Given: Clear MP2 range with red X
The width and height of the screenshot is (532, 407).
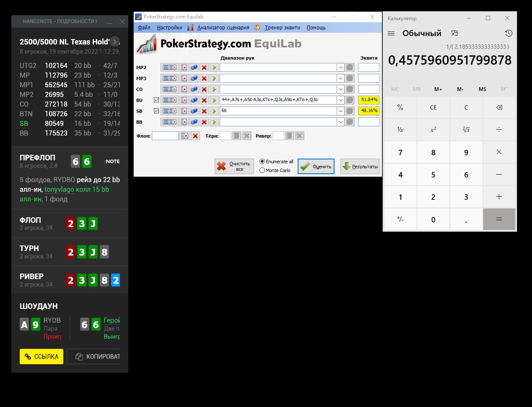Looking at the screenshot, I should tap(204, 68).
